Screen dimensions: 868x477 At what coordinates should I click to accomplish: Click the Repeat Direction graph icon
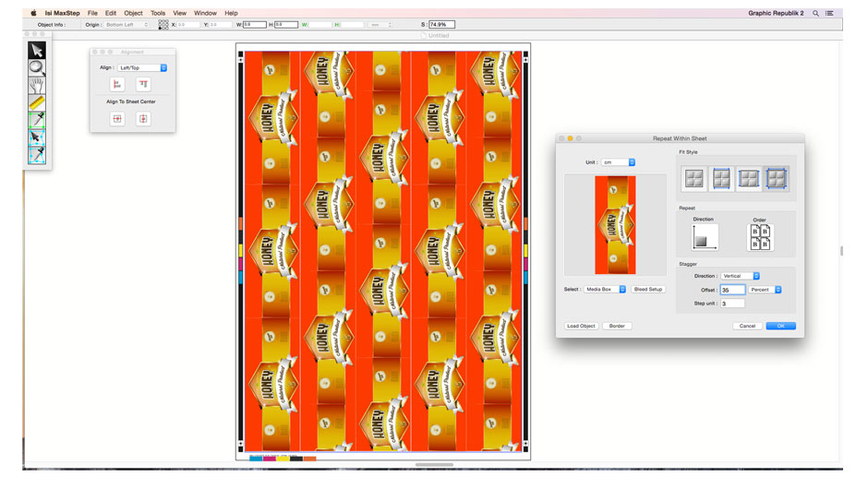[x=705, y=237]
